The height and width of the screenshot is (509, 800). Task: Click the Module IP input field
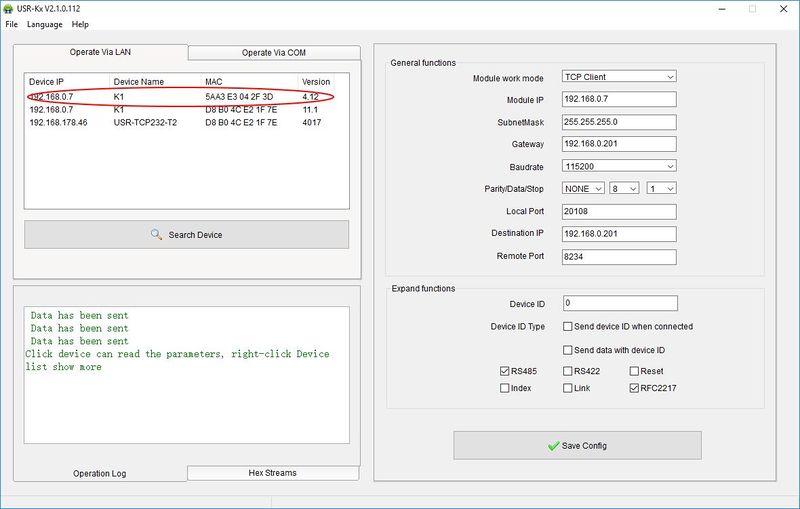coord(619,99)
